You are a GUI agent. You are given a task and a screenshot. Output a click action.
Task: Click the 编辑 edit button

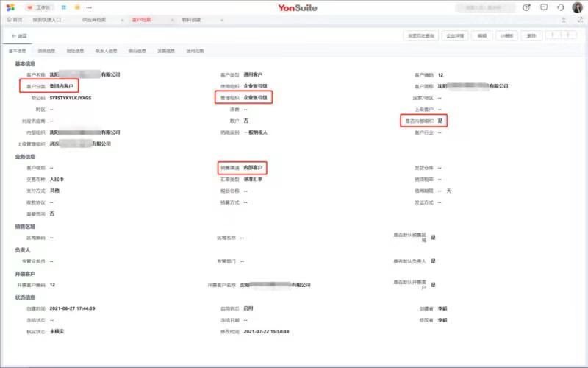coord(482,35)
